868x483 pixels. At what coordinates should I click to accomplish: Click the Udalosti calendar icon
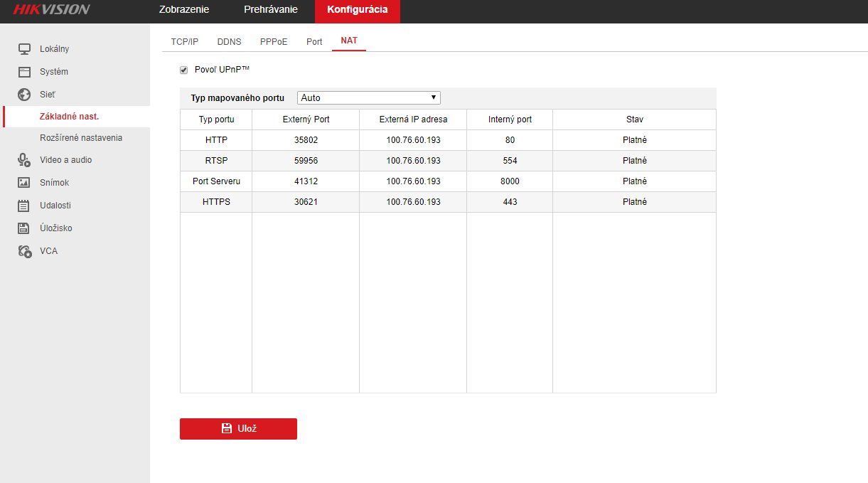(x=25, y=206)
